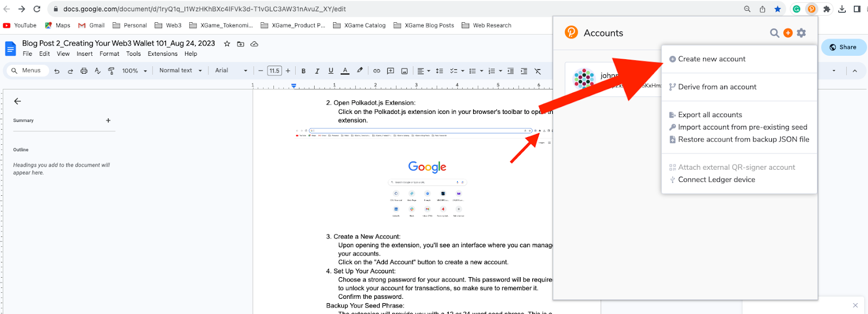Insert a link using the link icon
The image size is (868, 314).
point(376,71)
